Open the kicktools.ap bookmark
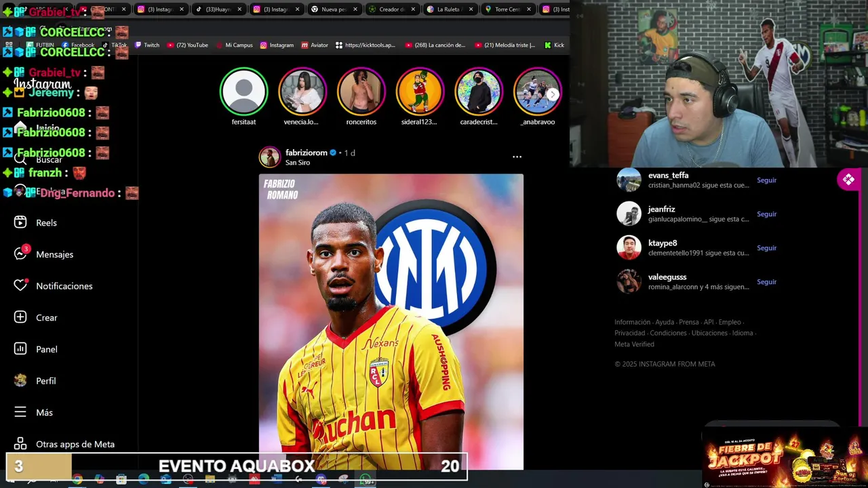The height and width of the screenshot is (488, 868). 366,45
